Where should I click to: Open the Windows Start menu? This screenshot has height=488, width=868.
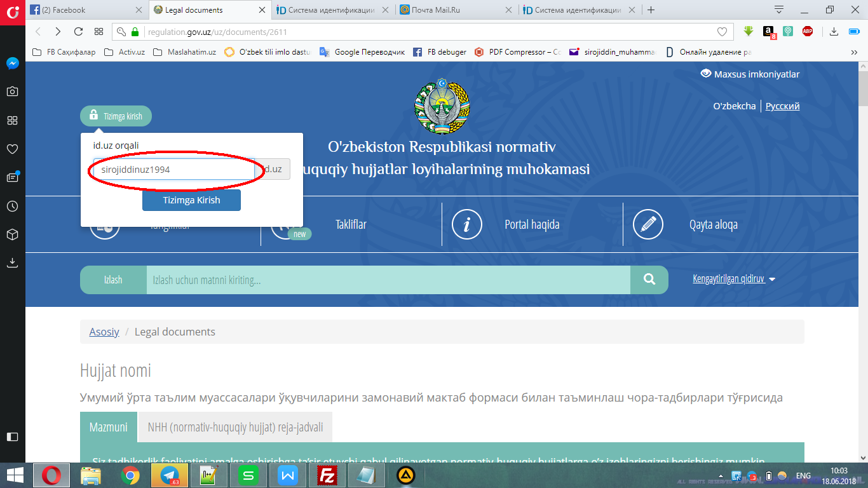(x=15, y=475)
